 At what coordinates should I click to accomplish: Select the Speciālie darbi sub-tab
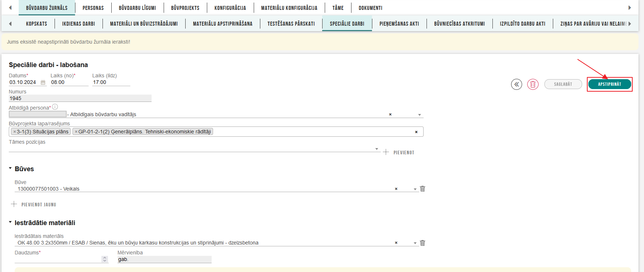click(347, 23)
